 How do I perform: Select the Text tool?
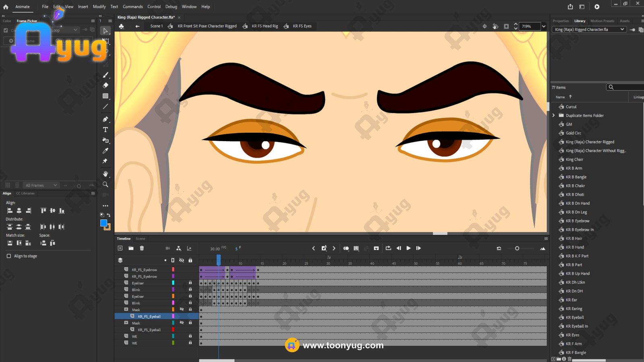point(105,130)
